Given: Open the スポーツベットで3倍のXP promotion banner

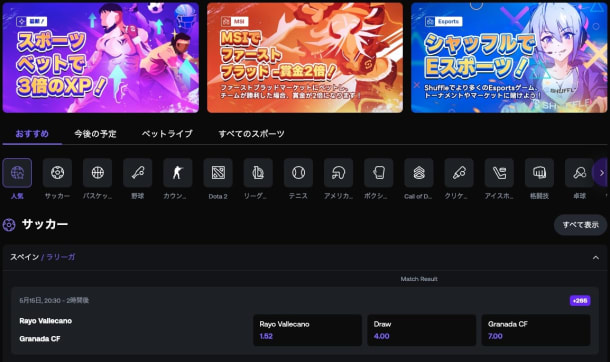Looking at the screenshot, I should tap(101, 58).
